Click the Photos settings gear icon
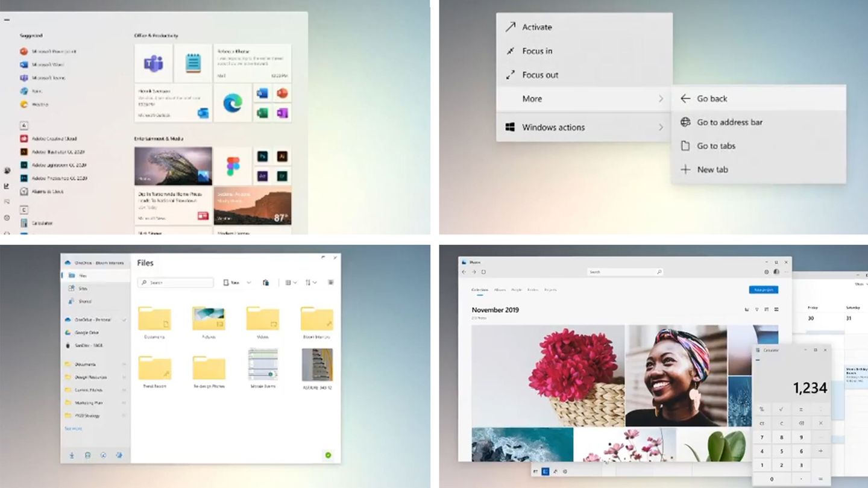Image resolution: width=868 pixels, height=488 pixels. [767, 272]
